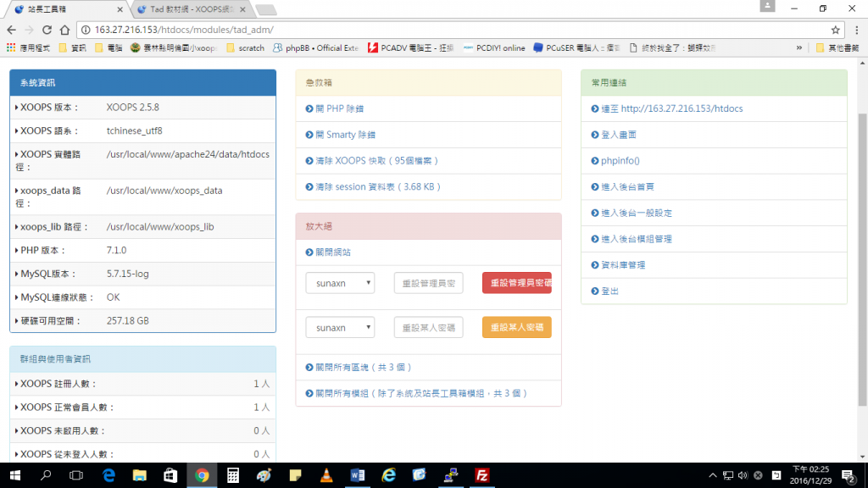This screenshot has width=868, height=488.
Task: Bookmark this page with the star icon
Action: (836, 29)
